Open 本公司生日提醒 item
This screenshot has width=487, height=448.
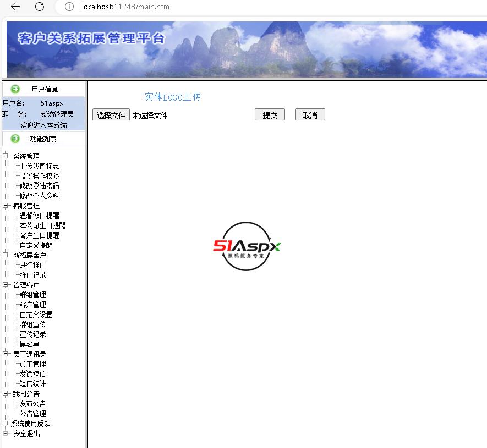[x=42, y=225]
